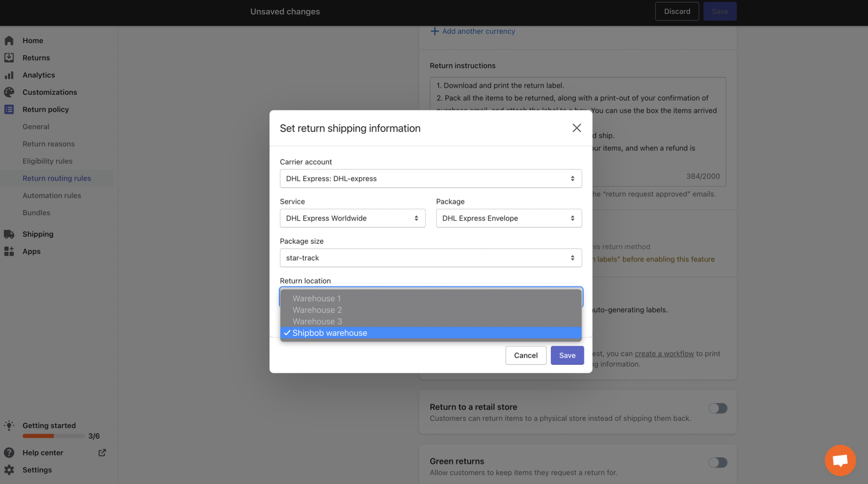Click the Home house icon in sidebar
This screenshot has width=868, height=484.
pos(9,40)
